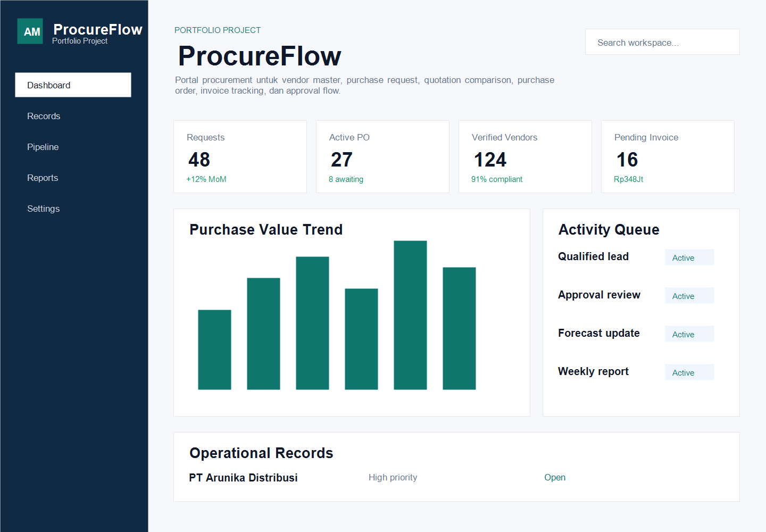Select the Verified Vendors card

point(525,157)
